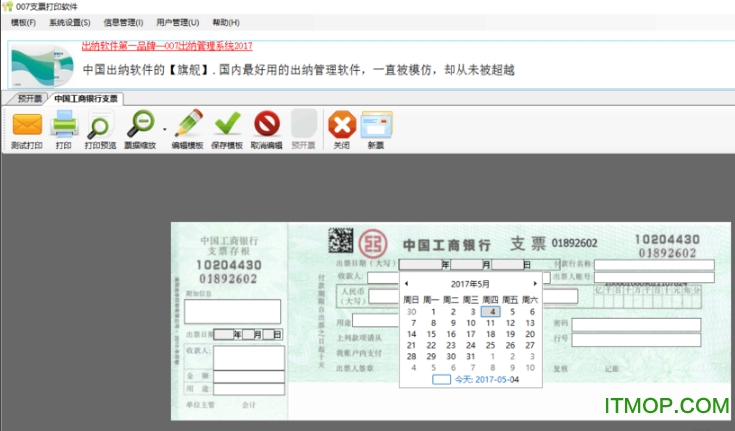735x431 pixels.
Task: Save template with the 保存模板 checkmark
Action: pos(228,126)
